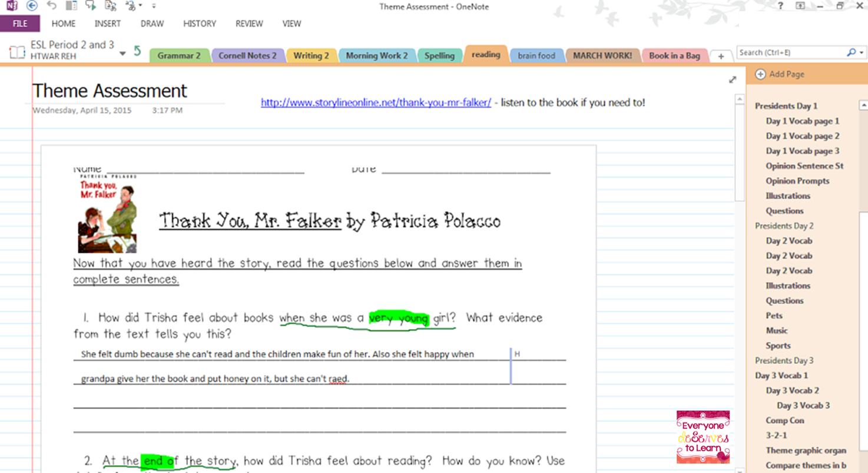The width and height of the screenshot is (868, 473).
Task: Select the REVIEW ribbon tab
Action: [249, 24]
